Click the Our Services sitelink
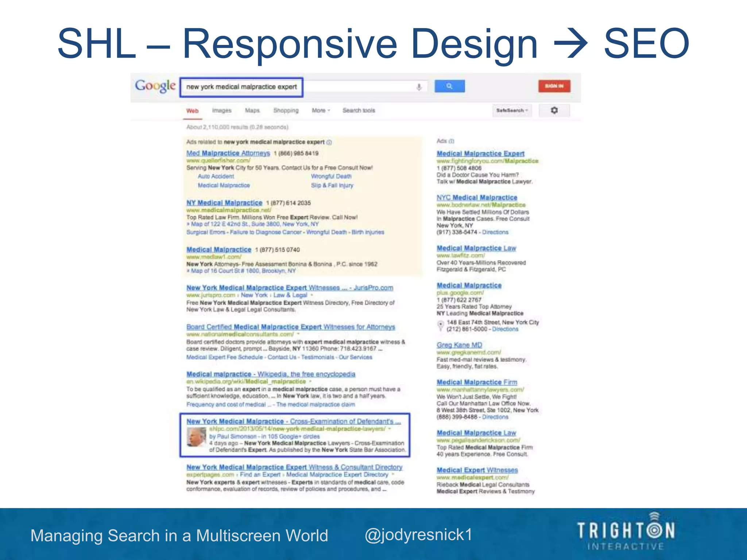The height and width of the screenshot is (560, 747). point(355,357)
